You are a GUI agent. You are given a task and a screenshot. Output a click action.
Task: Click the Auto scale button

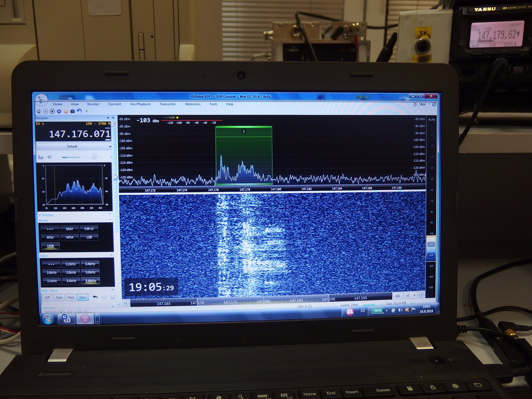click(431, 120)
